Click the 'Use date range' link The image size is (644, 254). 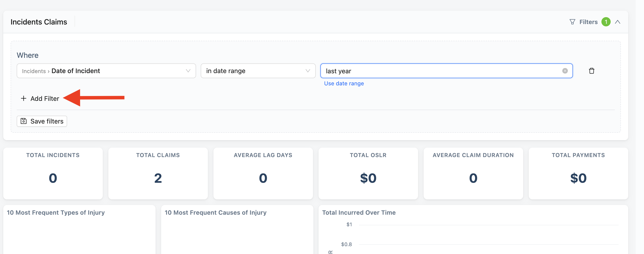(344, 84)
